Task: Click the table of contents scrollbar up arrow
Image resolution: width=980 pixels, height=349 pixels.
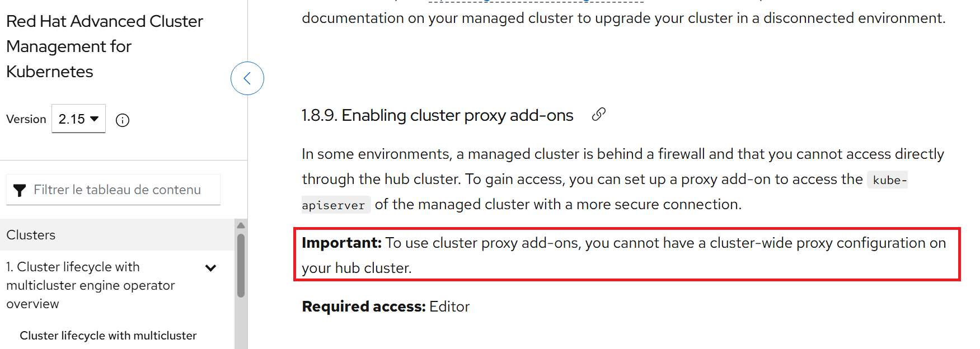Action: pos(241,225)
